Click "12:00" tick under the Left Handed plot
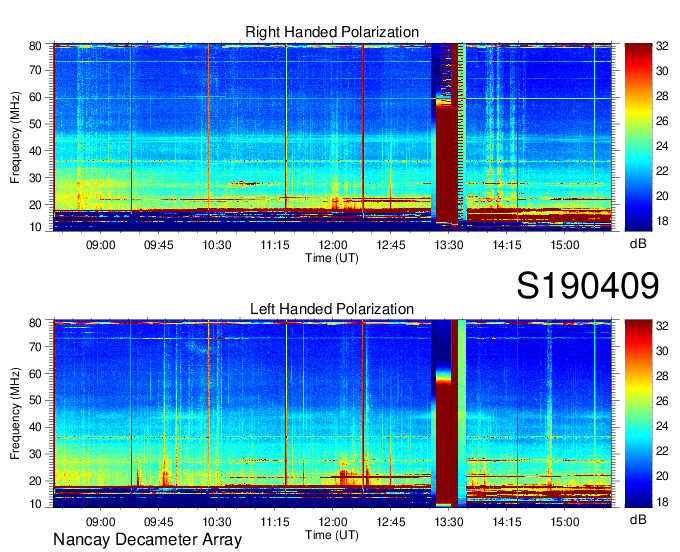Viewport: 680px width, 552px height. [x=333, y=522]
